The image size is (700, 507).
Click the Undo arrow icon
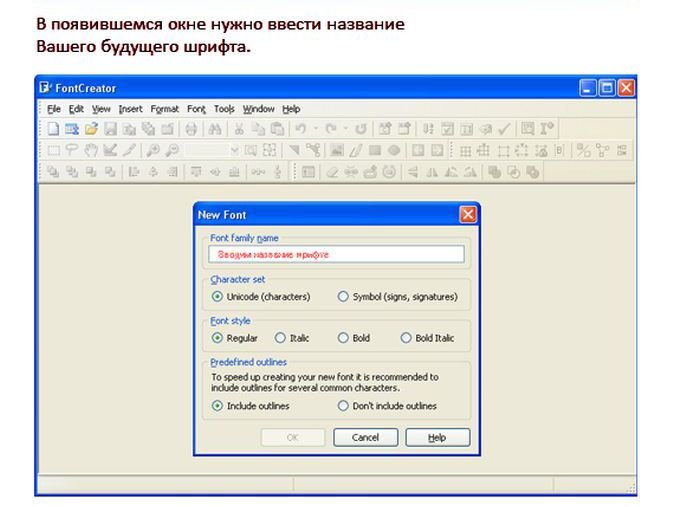[300, 129]
